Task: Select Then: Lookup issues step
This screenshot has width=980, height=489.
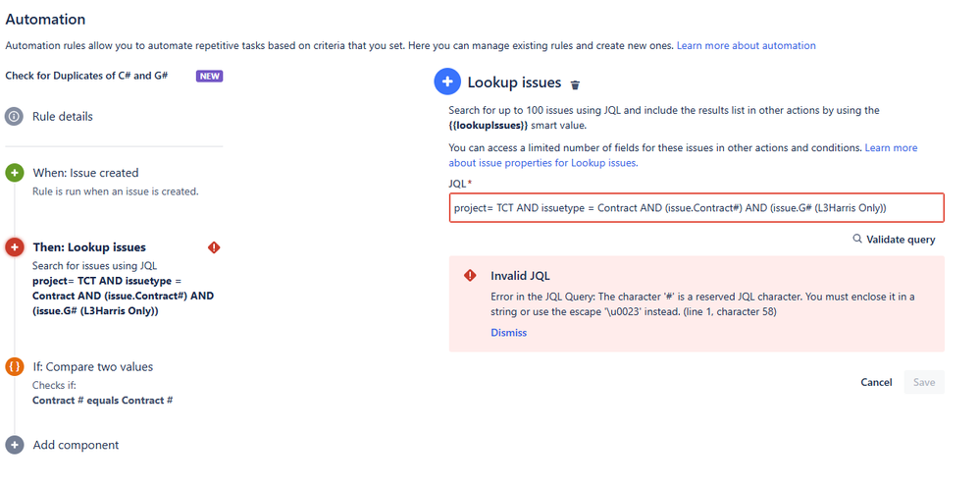Action: 89,247
